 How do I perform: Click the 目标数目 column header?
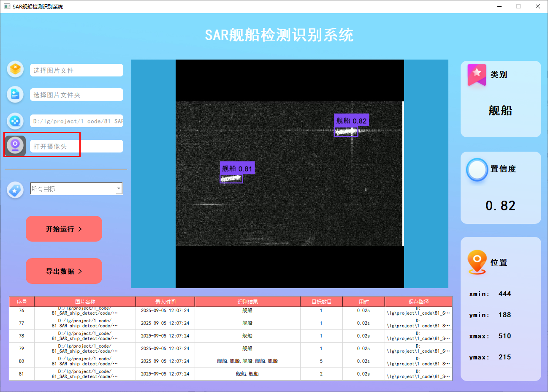pos(321,302)
